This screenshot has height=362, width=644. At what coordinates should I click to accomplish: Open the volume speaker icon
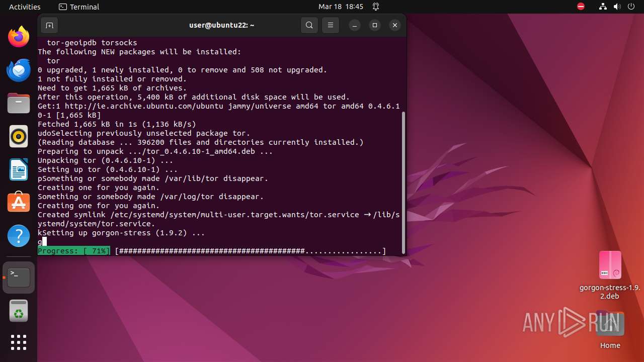[x=617, y=7]
